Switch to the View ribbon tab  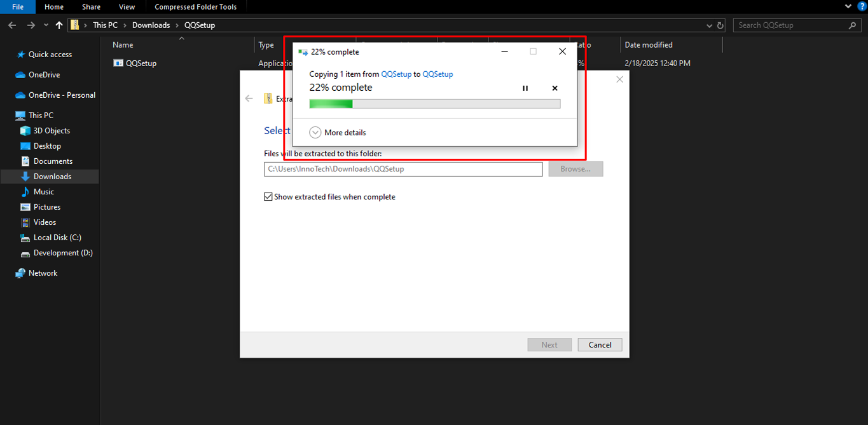pyautogui.click(x=127, y=7)
